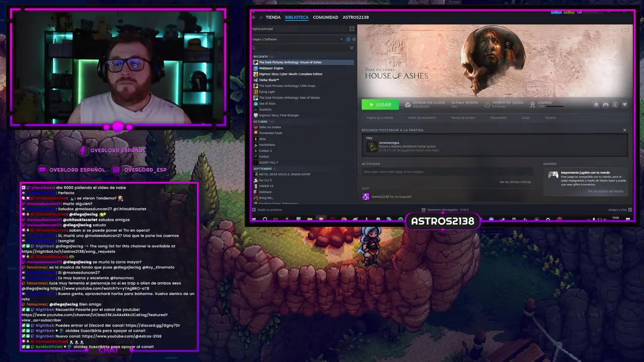Image resolution: width=644 pixels, height=362 pixels.
Task: Select Outlast 2 in library list
Action: (x=303, y=150)
